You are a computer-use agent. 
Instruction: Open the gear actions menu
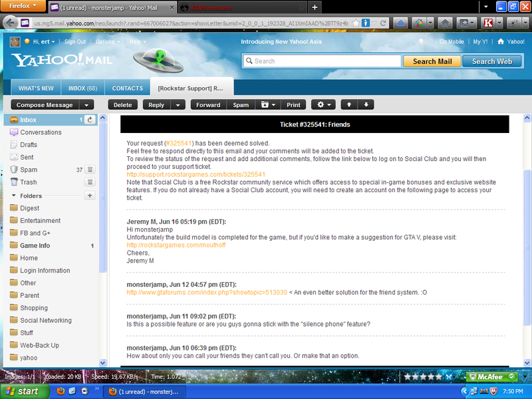(x=323, y=104)
